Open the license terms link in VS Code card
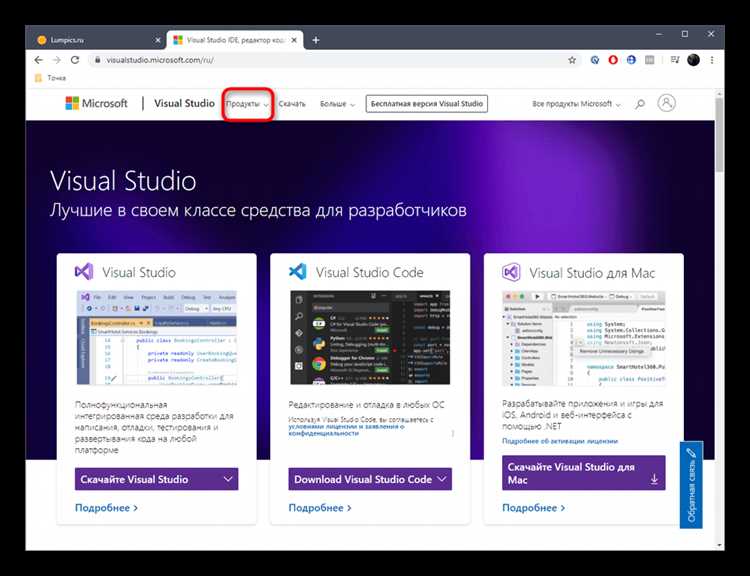The width and height of the screenshot is (750, 576). (346, 429)
